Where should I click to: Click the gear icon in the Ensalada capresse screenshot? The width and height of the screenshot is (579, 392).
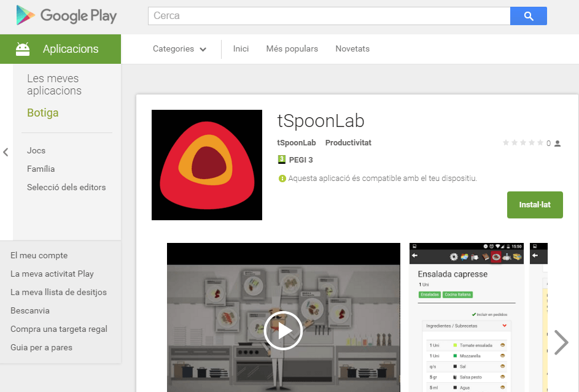(x=454, y=256)
